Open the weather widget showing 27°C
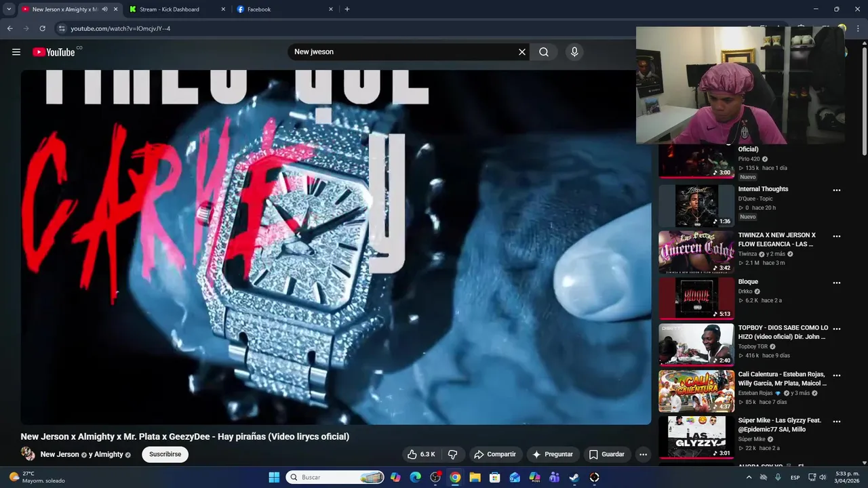 pyautogui.click(x=35, y=477)
